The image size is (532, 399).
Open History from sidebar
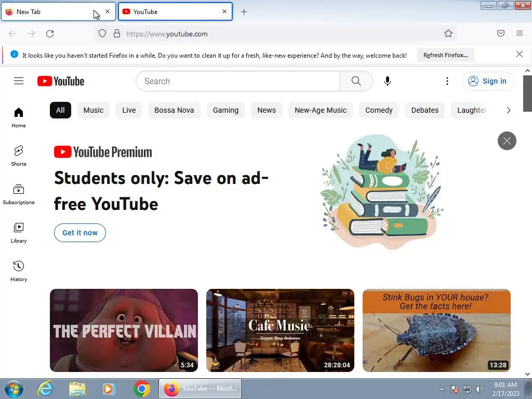coord(19,271)
